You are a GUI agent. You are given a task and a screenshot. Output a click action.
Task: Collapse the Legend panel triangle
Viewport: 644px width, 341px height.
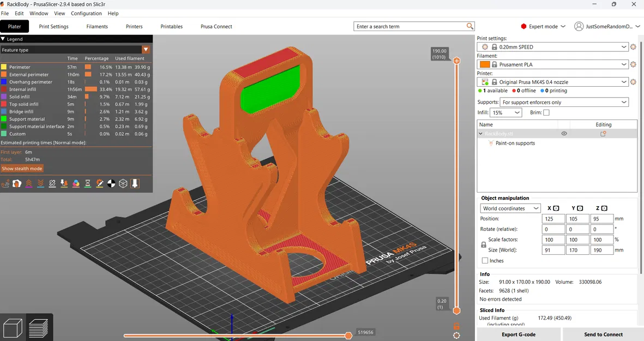coord(3,39)
